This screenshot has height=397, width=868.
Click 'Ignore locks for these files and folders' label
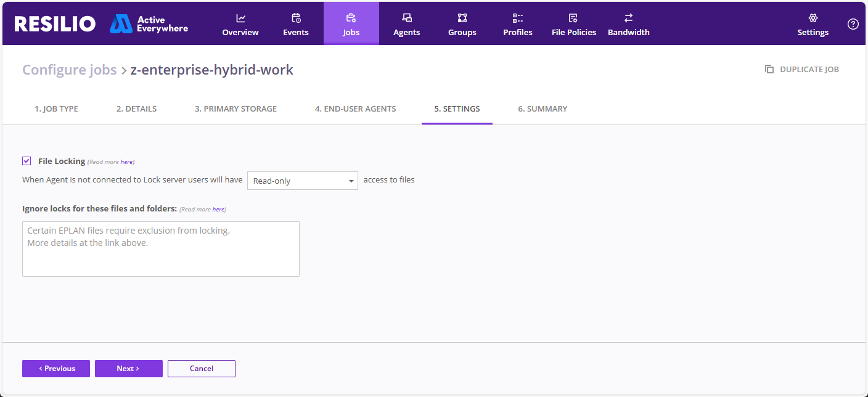click(100, 208)
